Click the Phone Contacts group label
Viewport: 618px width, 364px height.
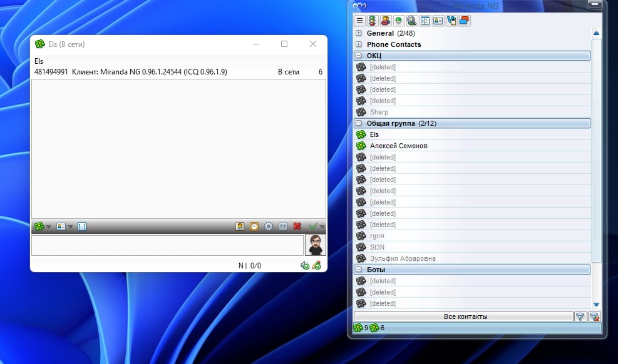pyautogui.click(x=394, y=44)
